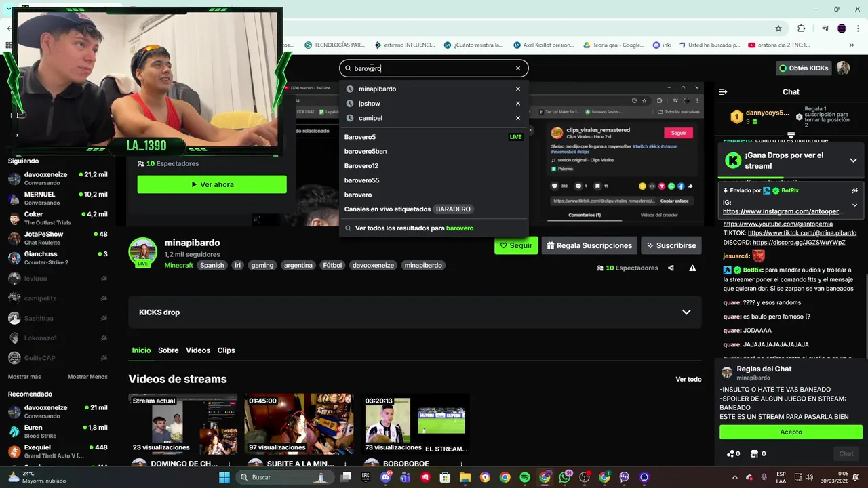Image resolution: width=868 pixels, height=488 pixels.
Task: Remove camipel from search history
Action: (518, 118)
